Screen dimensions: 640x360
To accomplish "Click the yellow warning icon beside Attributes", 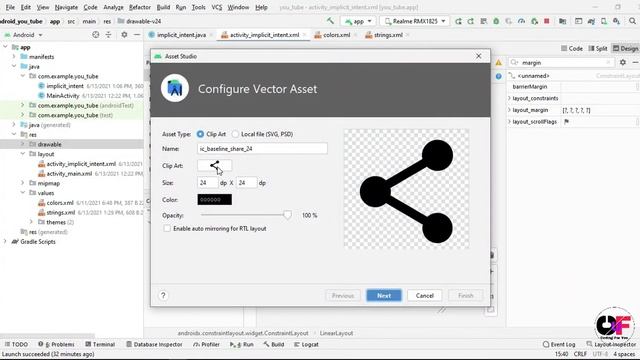I will coord(499,62).
